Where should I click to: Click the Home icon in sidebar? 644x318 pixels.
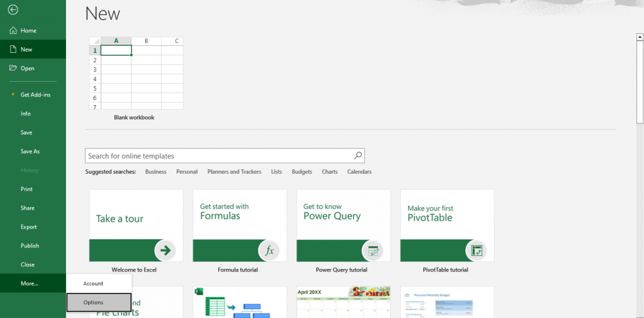13,30
